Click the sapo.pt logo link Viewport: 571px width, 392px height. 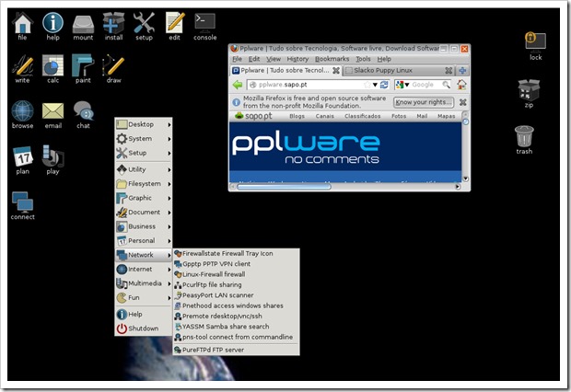253,116
